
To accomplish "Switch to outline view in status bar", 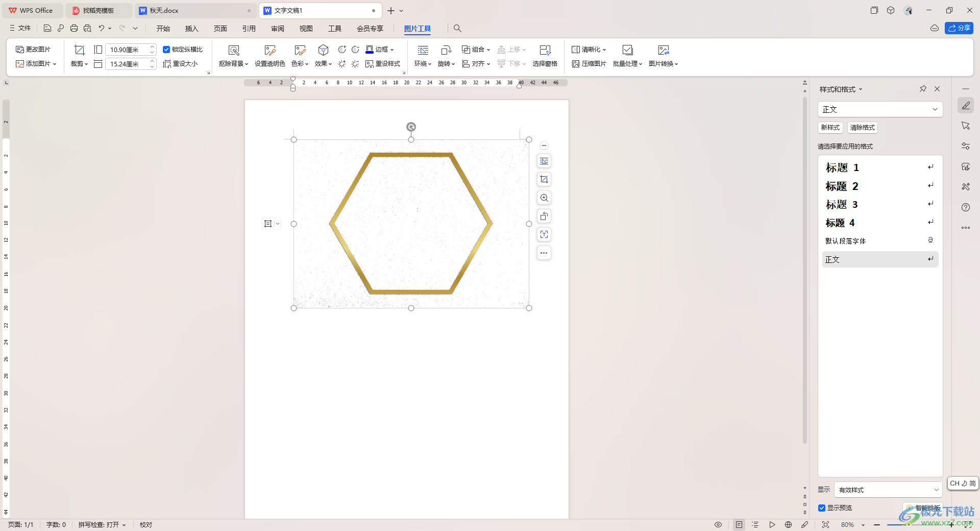I will pos(755,524).
